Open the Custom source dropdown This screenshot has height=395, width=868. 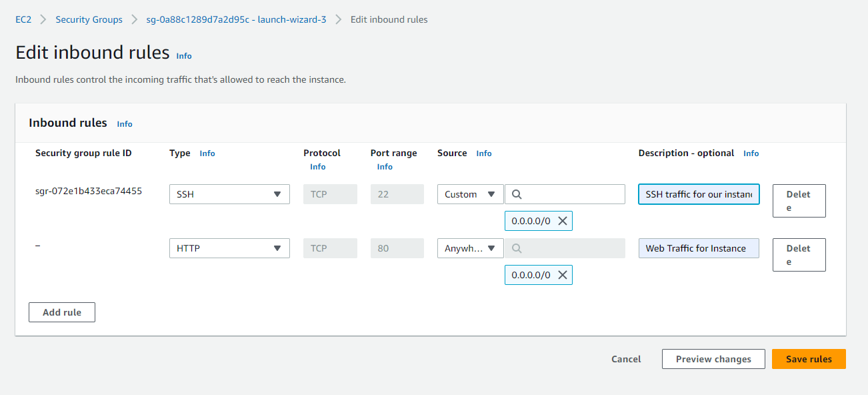click(x=470, y=194)
